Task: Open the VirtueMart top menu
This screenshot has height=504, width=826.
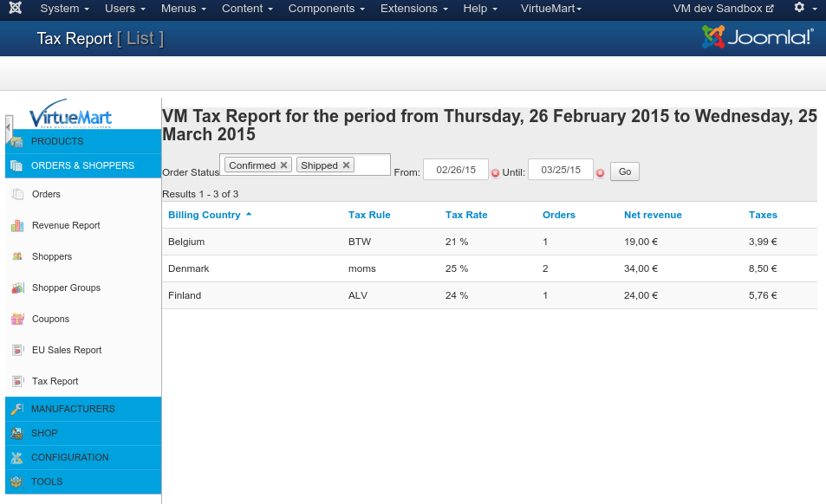Action: coord(551,9)
